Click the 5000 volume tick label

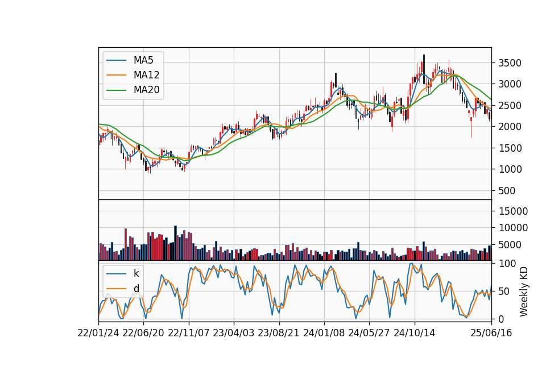(x=510, y=245)
